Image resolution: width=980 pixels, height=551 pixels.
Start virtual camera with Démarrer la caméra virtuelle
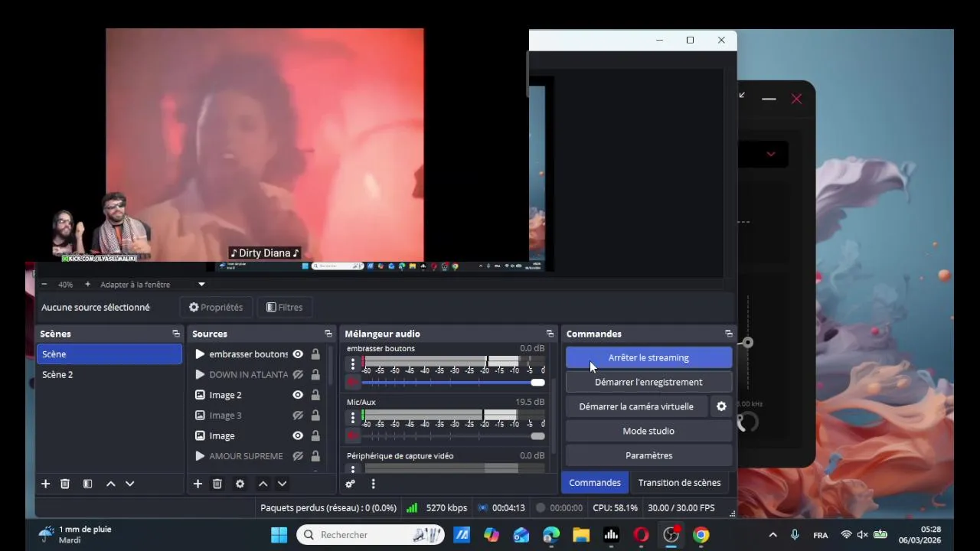[636, 406]
